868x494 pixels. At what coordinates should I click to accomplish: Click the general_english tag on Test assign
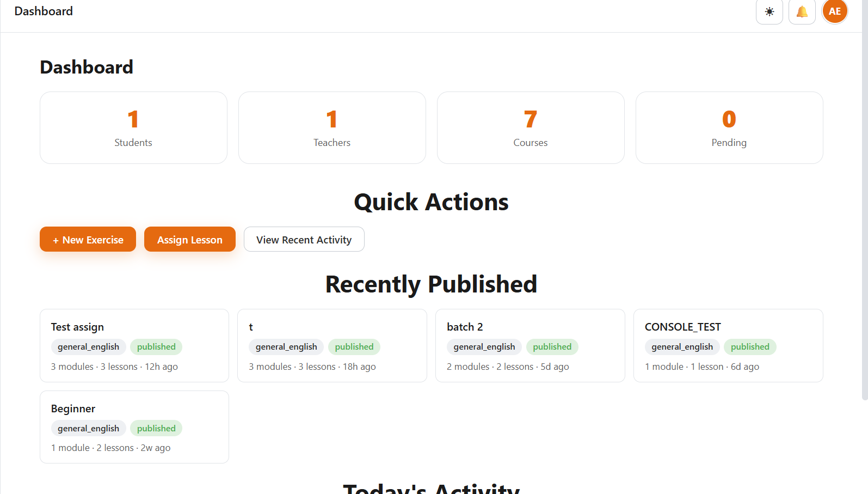click(x=88, y=347)
